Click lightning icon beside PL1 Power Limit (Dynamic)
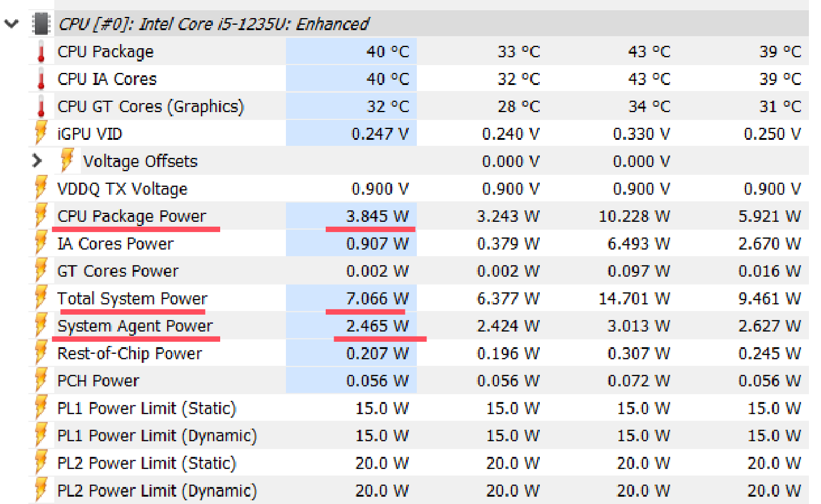 pos(41,435)
